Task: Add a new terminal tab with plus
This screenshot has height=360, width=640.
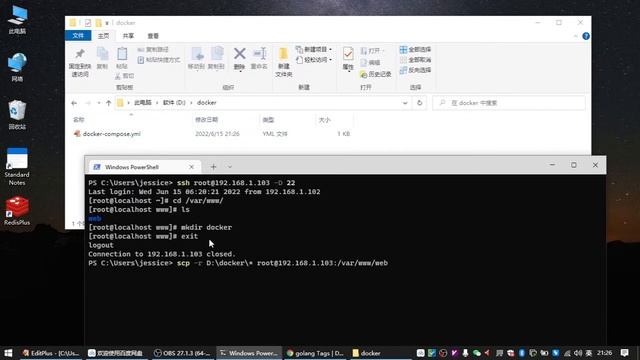Action: click(213, 167)
